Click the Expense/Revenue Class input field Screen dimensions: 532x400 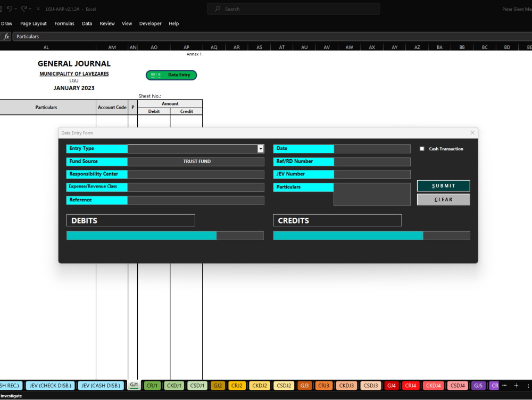click(x=196, y=187)
